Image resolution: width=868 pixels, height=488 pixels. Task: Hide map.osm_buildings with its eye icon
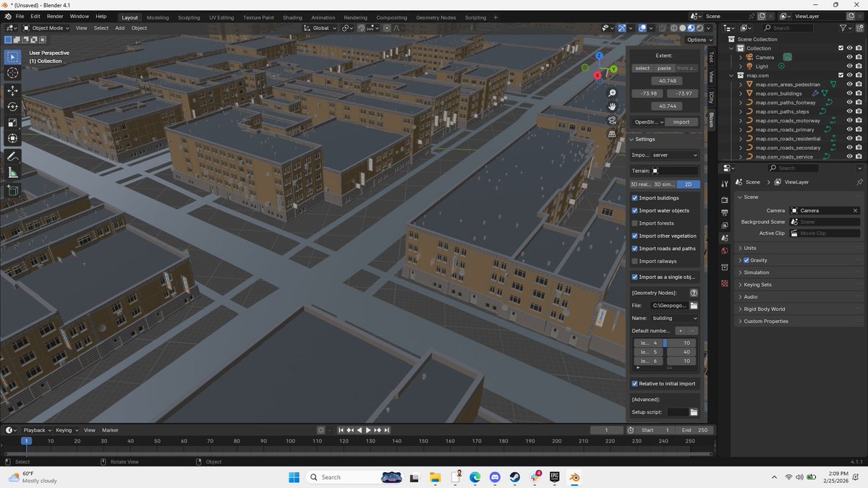tap(849, 93)
